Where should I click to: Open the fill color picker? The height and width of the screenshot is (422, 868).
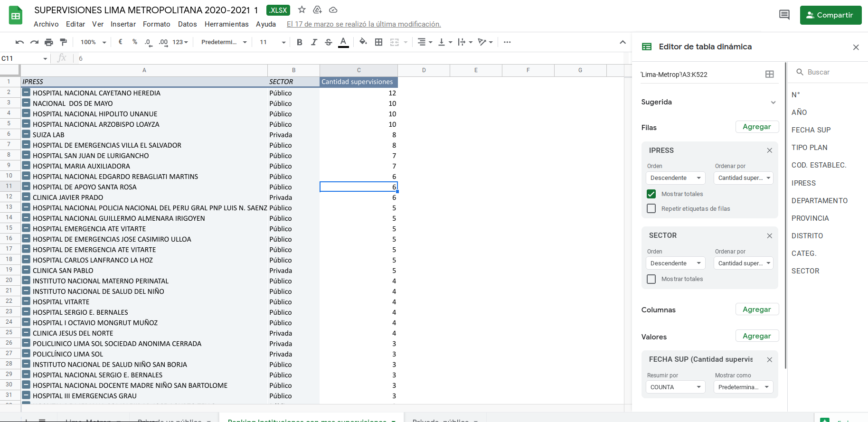pos(363,42)
